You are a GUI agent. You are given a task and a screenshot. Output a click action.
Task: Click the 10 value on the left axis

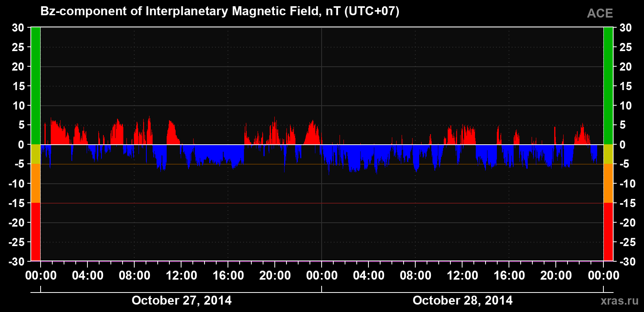click(18, 106)
